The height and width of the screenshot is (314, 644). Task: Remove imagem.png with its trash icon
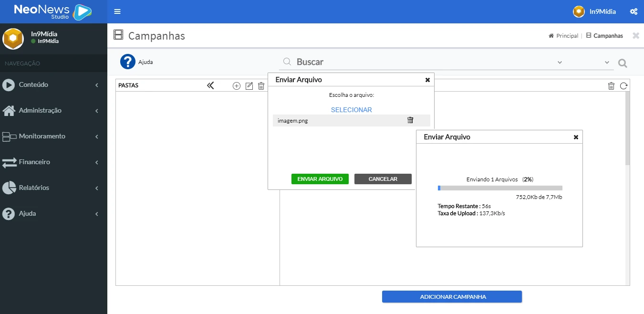[x=410, y=120]
